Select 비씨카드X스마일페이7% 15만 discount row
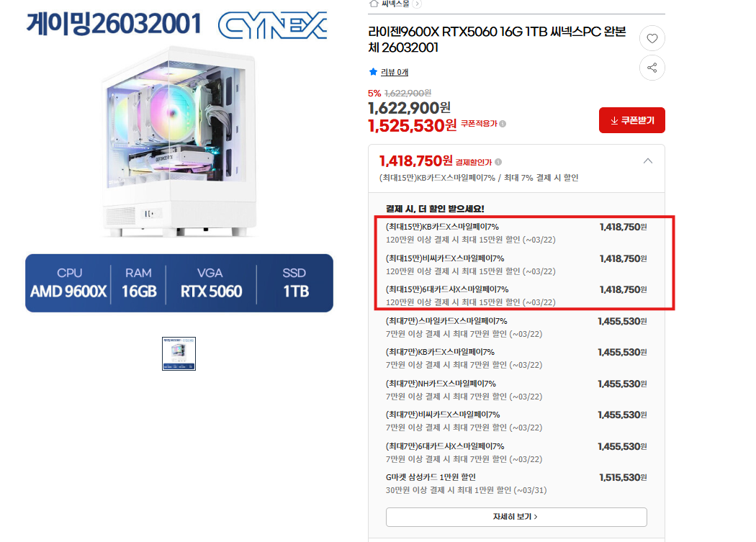This screenshot has height=542, width=756. point(516,265)
